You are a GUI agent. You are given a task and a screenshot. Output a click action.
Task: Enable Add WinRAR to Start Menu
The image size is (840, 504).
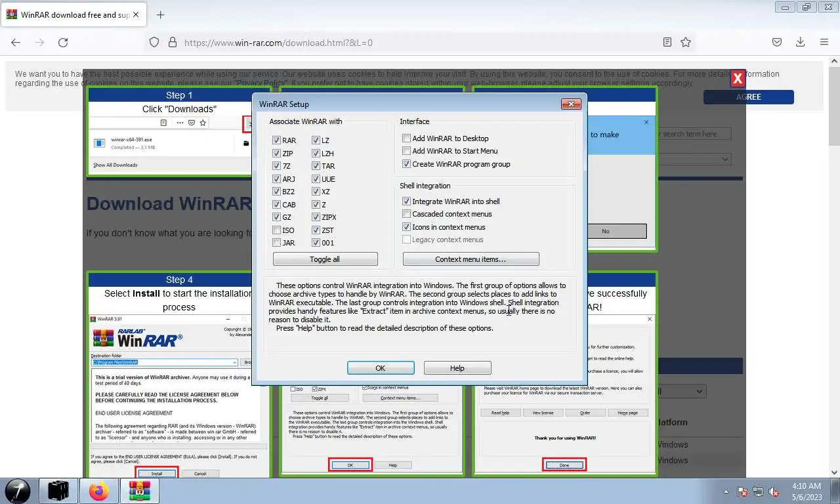[407, 151]
